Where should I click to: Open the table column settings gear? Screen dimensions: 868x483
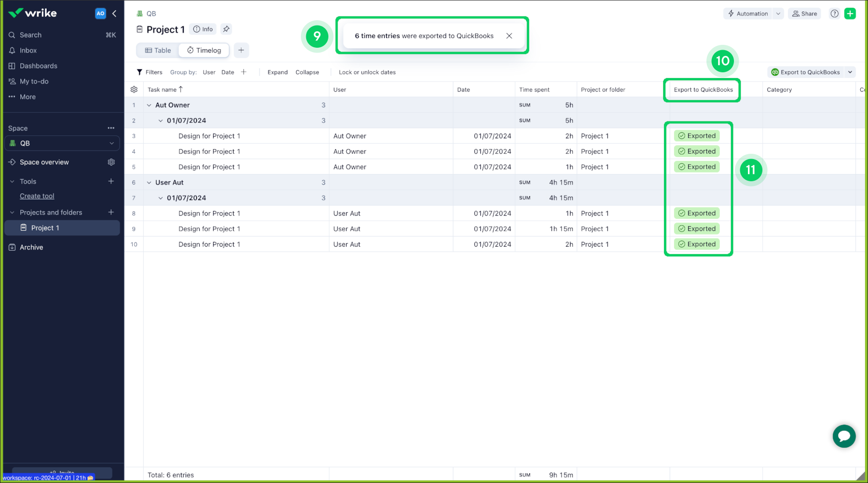134,89
